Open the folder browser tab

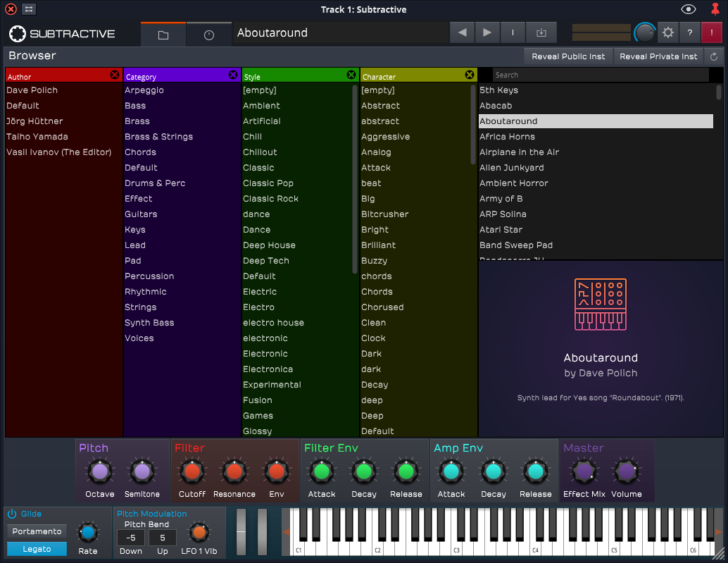click(x=163, y=35)
